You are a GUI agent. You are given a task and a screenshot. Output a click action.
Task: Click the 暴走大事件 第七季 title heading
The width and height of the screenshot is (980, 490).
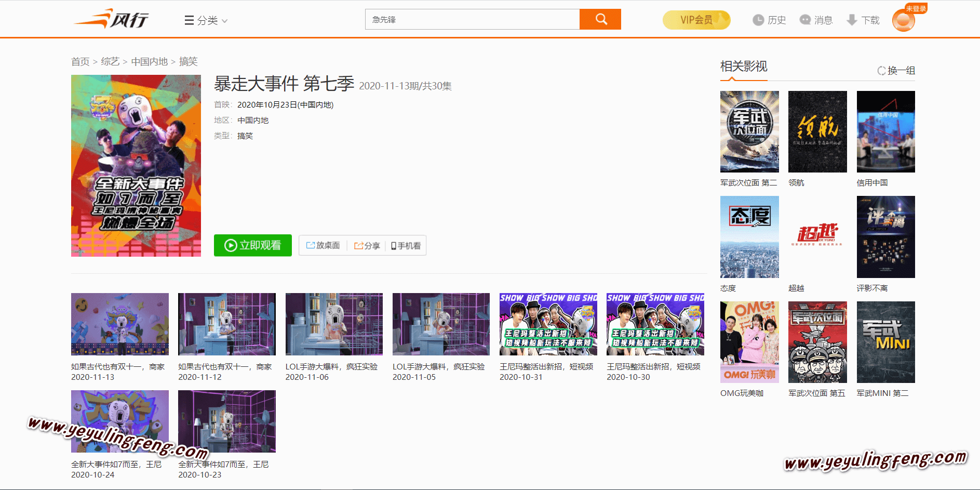point(284,83)
